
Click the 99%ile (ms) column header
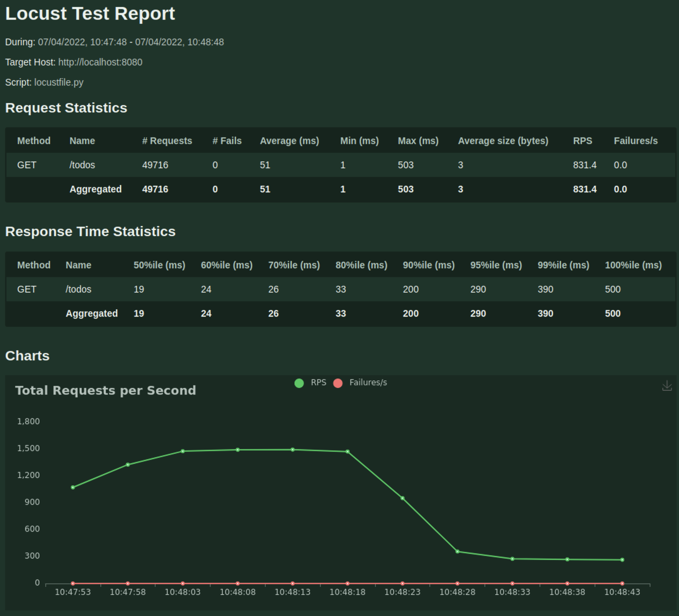pyautogui.click(x=563, y=265)
